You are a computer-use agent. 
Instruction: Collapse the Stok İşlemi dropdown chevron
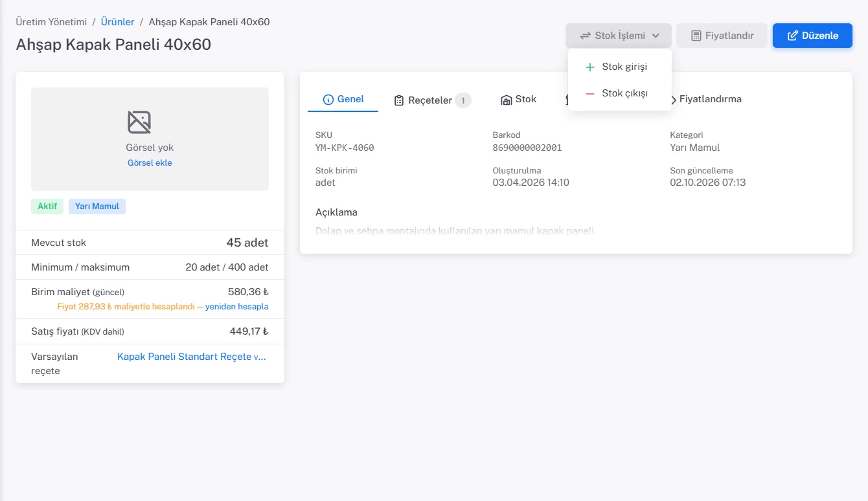tap(656, 36)
